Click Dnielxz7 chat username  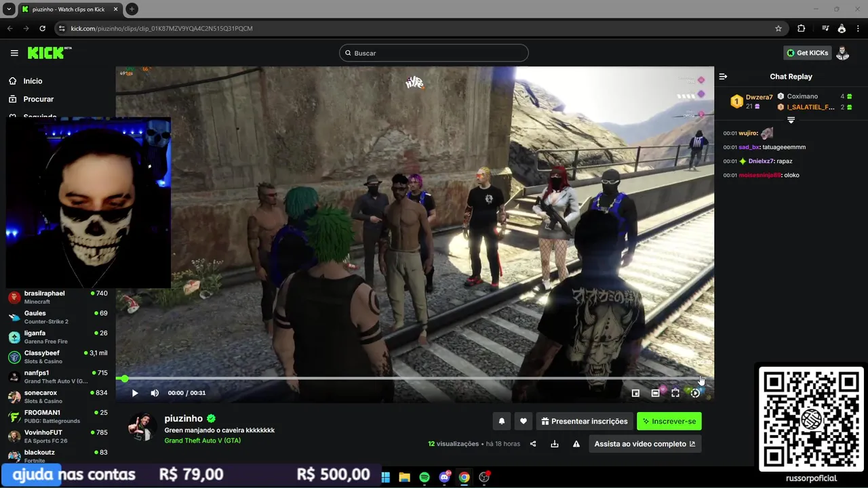(x=761, y=161)
